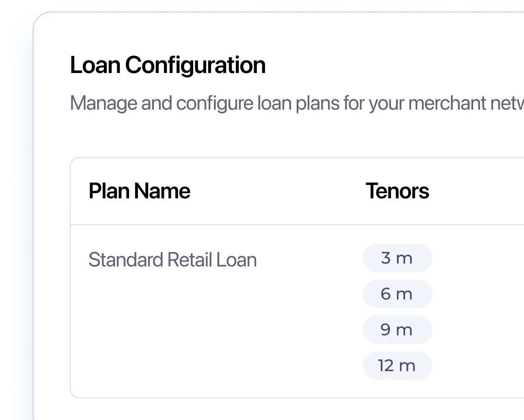Sort by the Plan Name column header
This screenshot has width=524, height=420.
(x=139, y=191)
